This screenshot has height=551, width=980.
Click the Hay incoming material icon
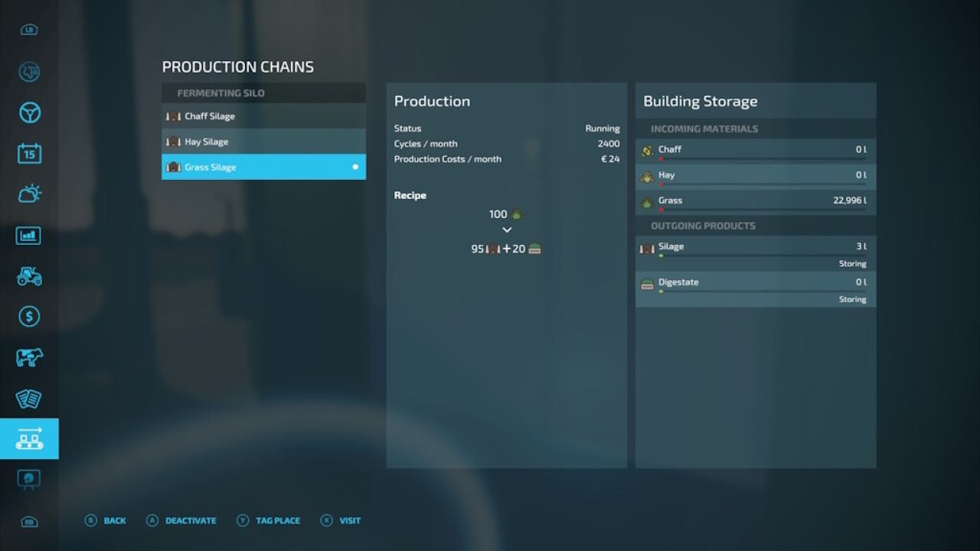(x=647, y=177)
